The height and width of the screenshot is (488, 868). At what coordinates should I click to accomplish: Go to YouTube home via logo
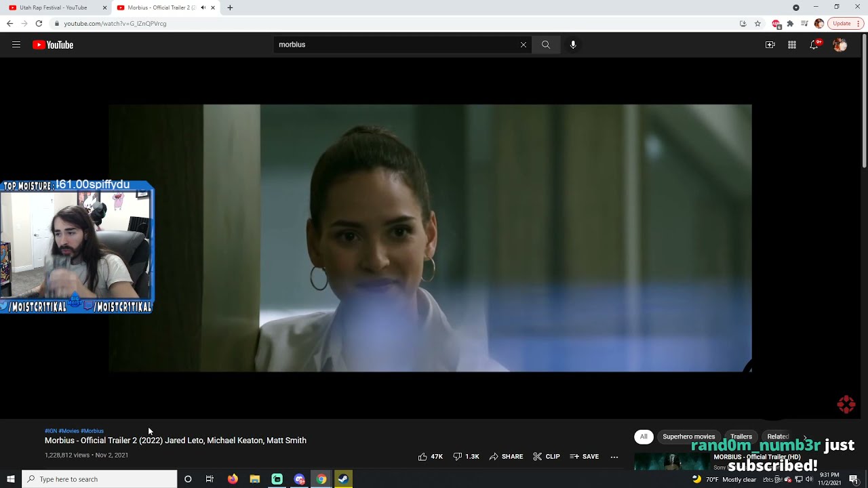53,45
